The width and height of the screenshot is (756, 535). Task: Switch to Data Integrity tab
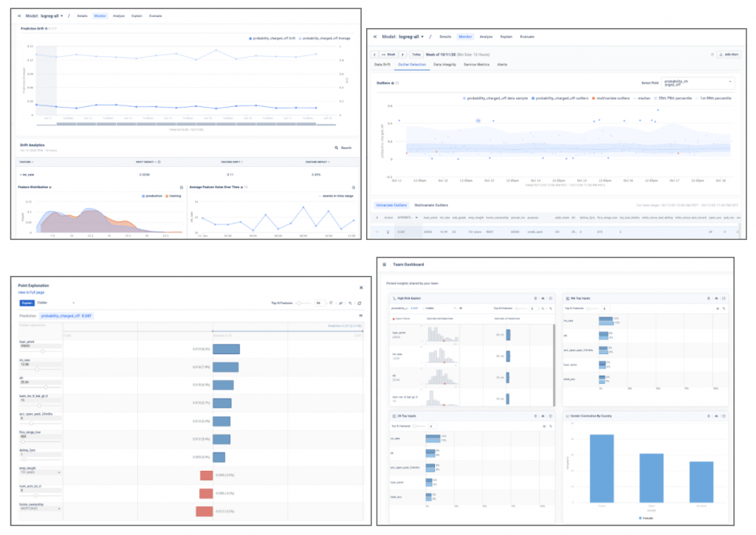(x=444, y=65)
